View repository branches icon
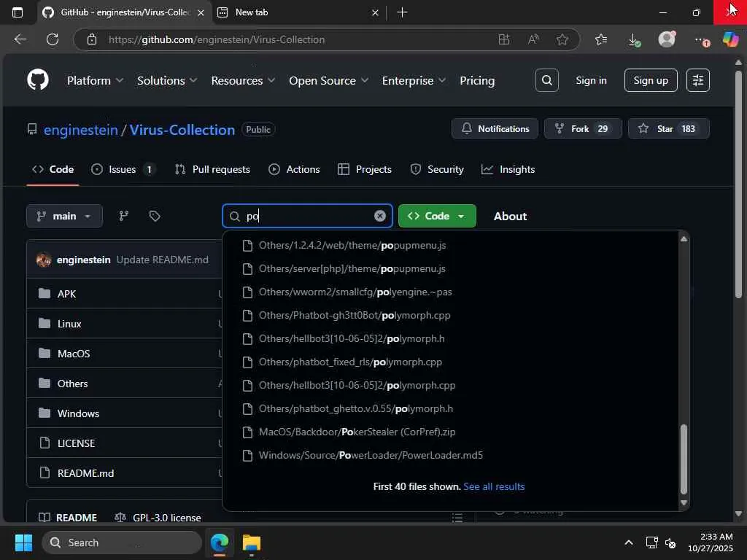The width and height of the screenshot is (747, 560). 124,216
